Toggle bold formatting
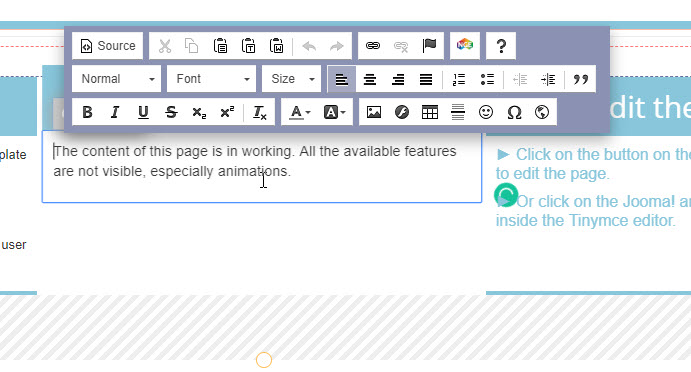The height and width of the screenshot is (372, 691). [x=87, y=112]
